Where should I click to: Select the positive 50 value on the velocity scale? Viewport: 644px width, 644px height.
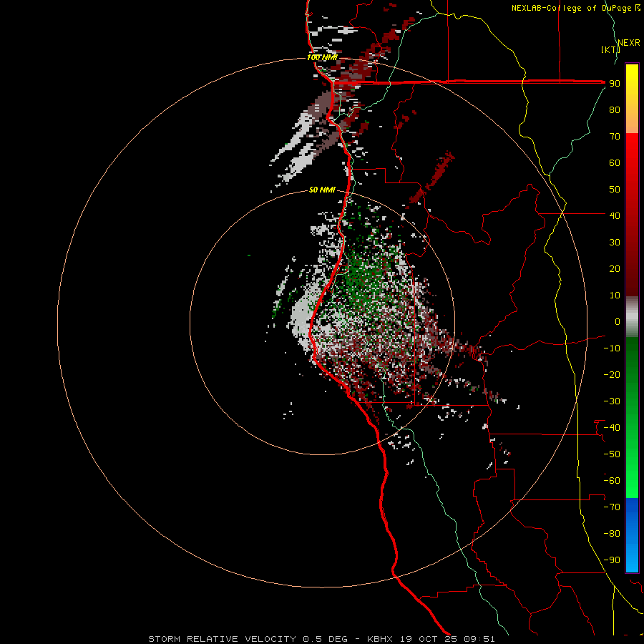click(615, 190)
